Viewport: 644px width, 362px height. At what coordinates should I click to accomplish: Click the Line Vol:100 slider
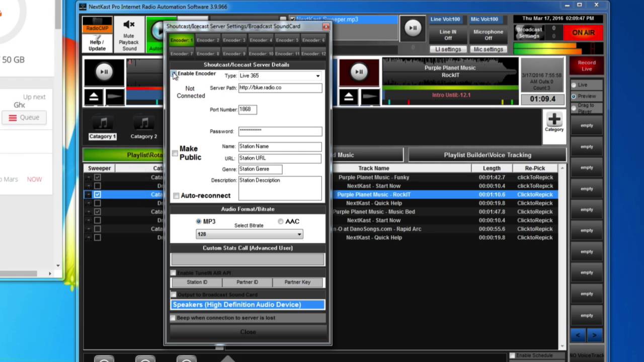pyautogui.click(x=445, y=19)
